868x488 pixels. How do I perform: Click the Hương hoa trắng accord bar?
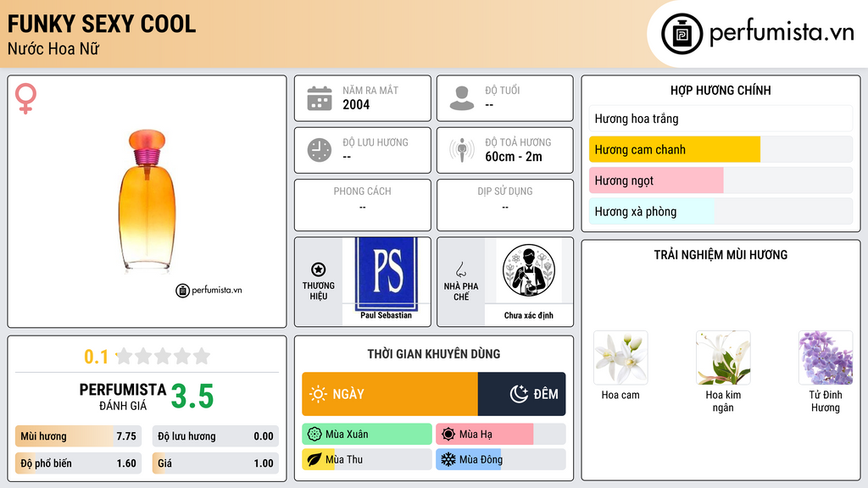[721, 119]
